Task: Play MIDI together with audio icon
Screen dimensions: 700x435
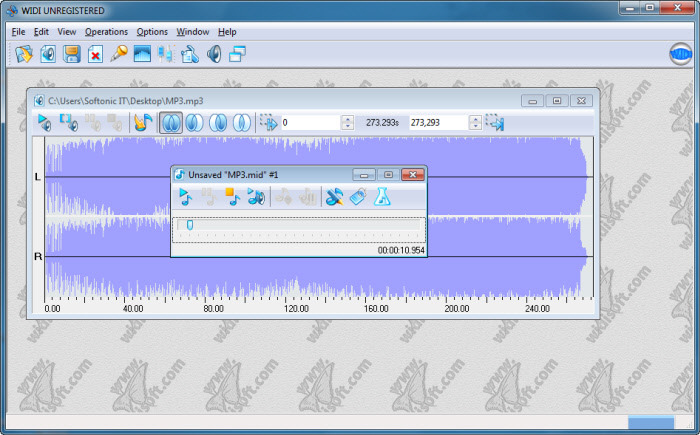Action: 256,197
